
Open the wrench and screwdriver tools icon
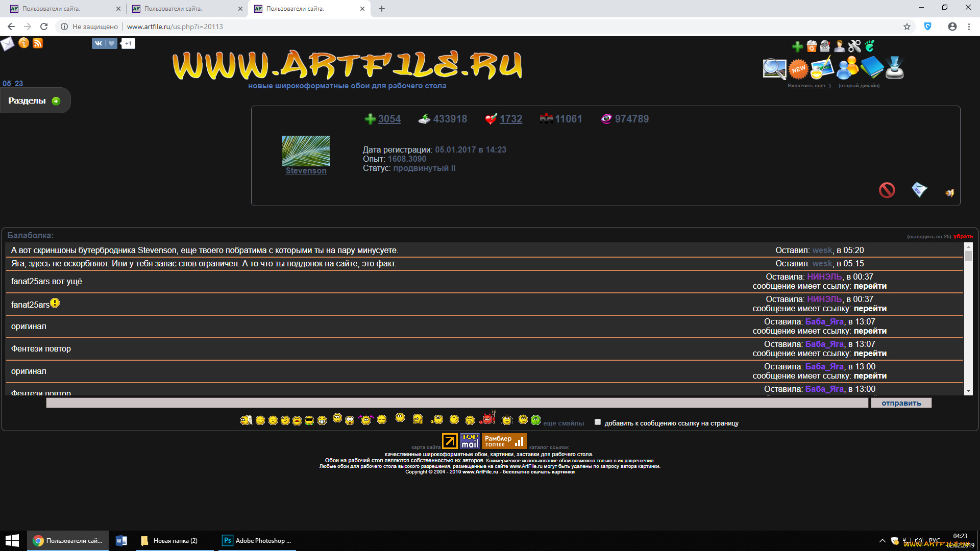[x=854, y=46]
